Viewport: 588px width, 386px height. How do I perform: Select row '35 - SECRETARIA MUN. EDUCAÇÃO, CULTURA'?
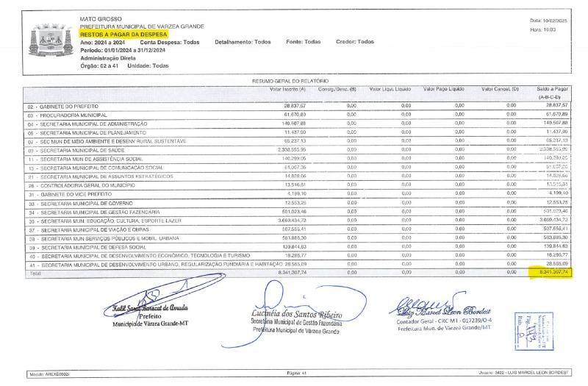point(298,221)
